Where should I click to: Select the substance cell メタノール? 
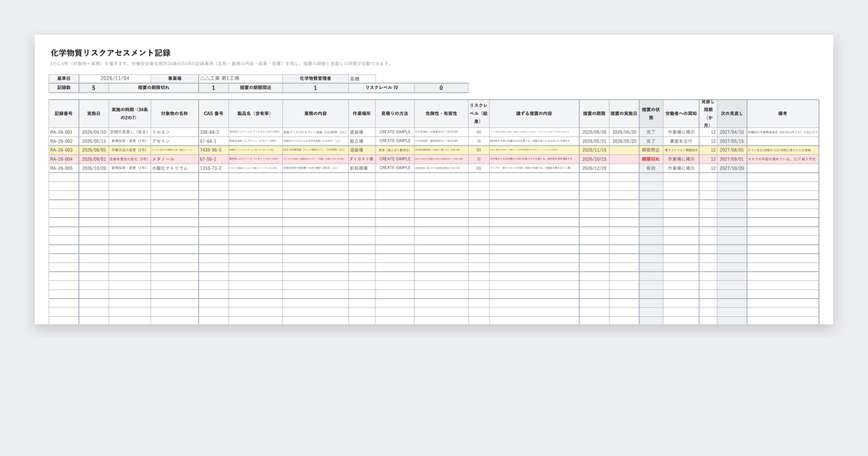coord(175,159)
